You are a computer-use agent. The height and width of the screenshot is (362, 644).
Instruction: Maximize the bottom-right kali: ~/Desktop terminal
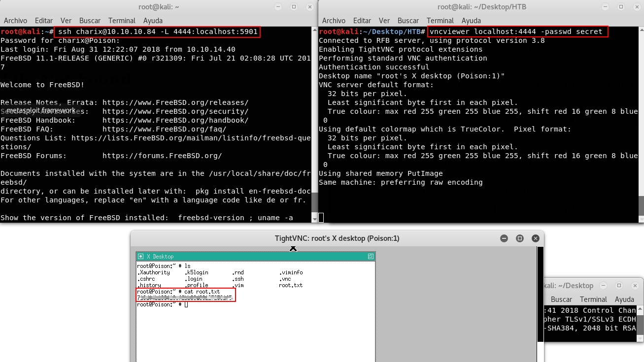(619, 286)
